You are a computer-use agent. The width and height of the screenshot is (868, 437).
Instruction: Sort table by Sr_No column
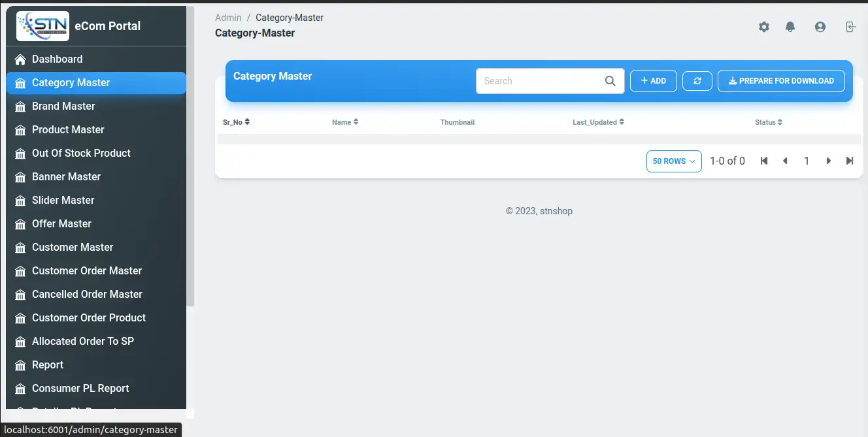236,122
